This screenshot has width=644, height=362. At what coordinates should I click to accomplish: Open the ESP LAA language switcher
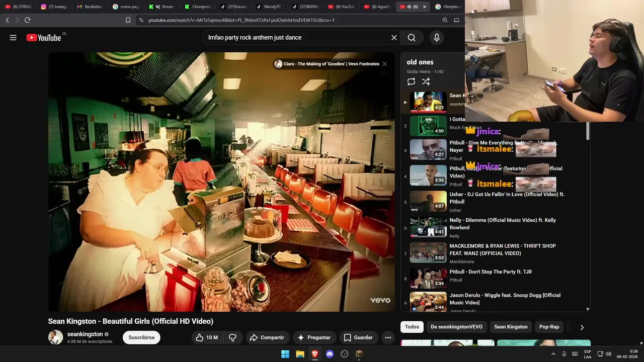click(588, 354)
